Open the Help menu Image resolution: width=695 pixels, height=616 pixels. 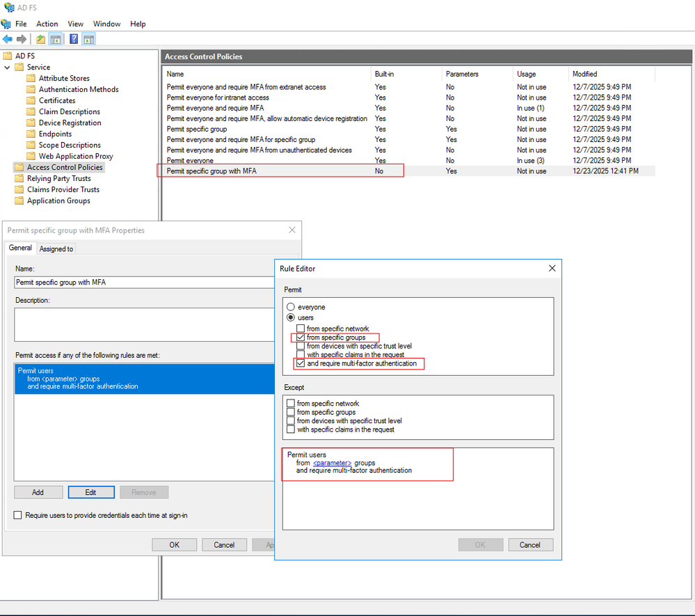click(138, 24)
